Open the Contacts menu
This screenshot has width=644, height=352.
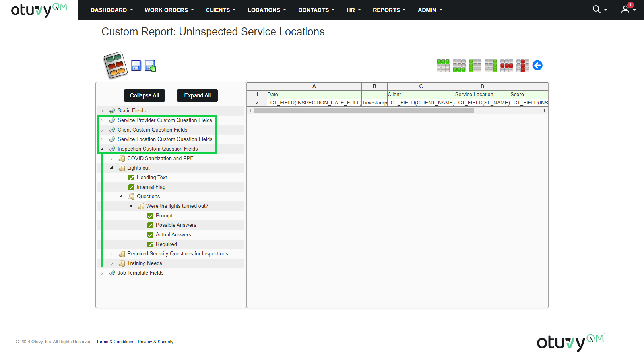[316, 10]
